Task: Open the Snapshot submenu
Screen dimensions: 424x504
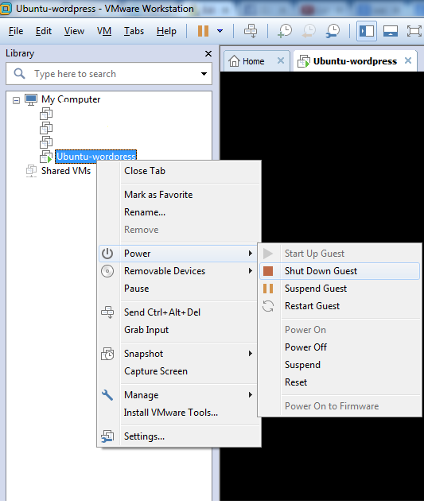Action: (178, 354)
